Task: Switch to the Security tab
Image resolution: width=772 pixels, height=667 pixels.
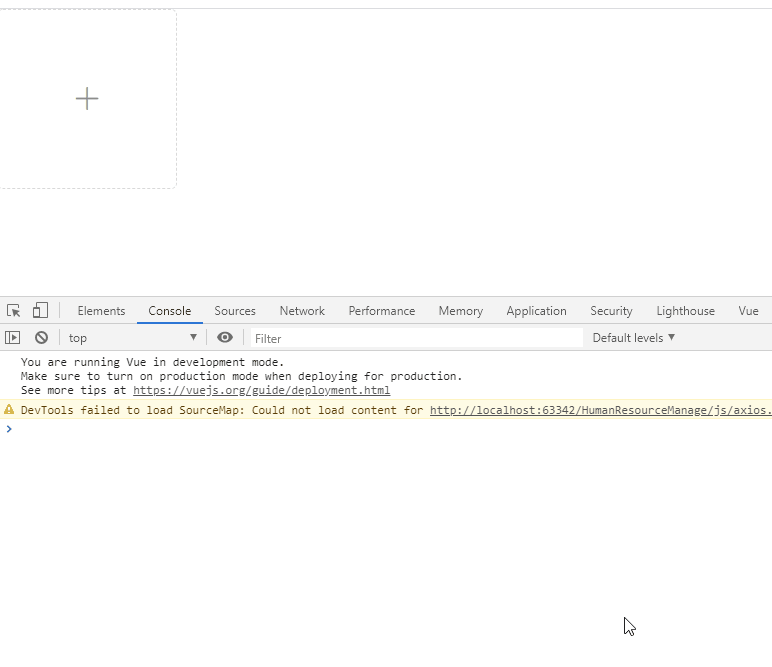Action: [x=611, y=311]
